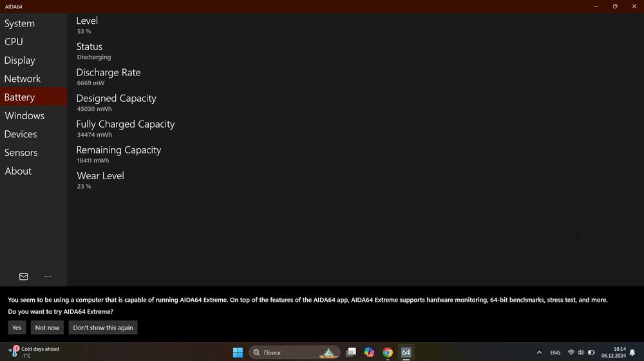Open the Cold days ahead weather widget
The width and height of the screenshot is (644, 361).
pos(33,352)
